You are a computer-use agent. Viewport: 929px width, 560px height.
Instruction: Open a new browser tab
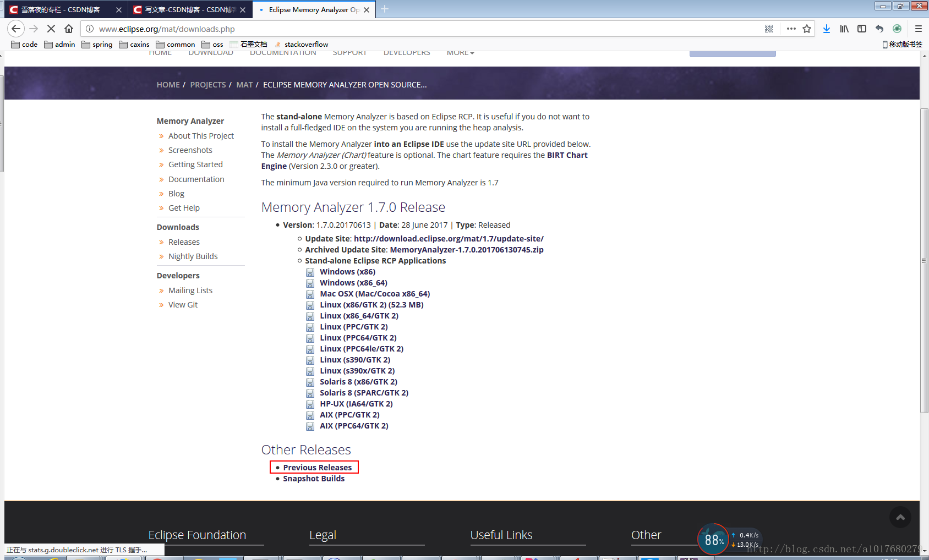click(x=385, y=9)
